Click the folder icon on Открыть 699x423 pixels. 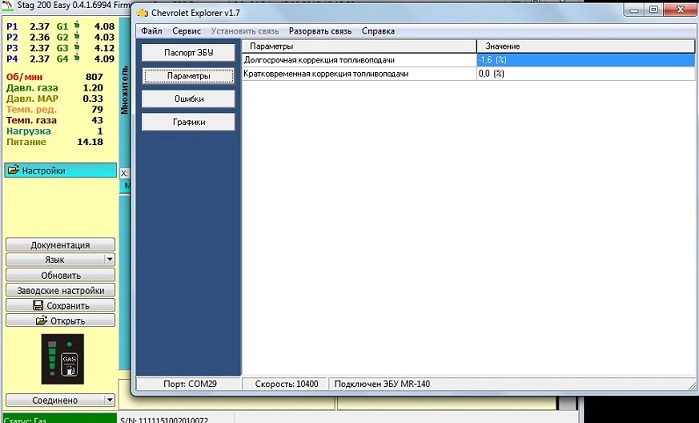[x=41, y=321]
